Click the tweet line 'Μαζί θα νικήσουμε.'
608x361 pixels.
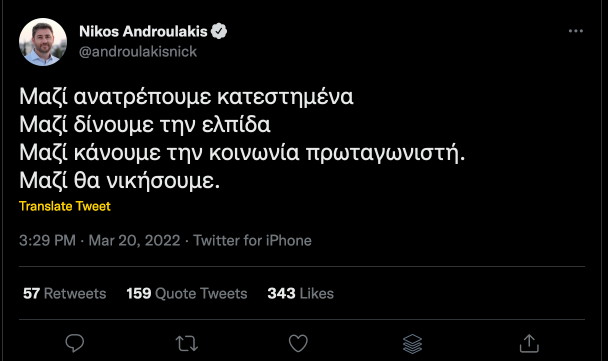tap(119, 181)
